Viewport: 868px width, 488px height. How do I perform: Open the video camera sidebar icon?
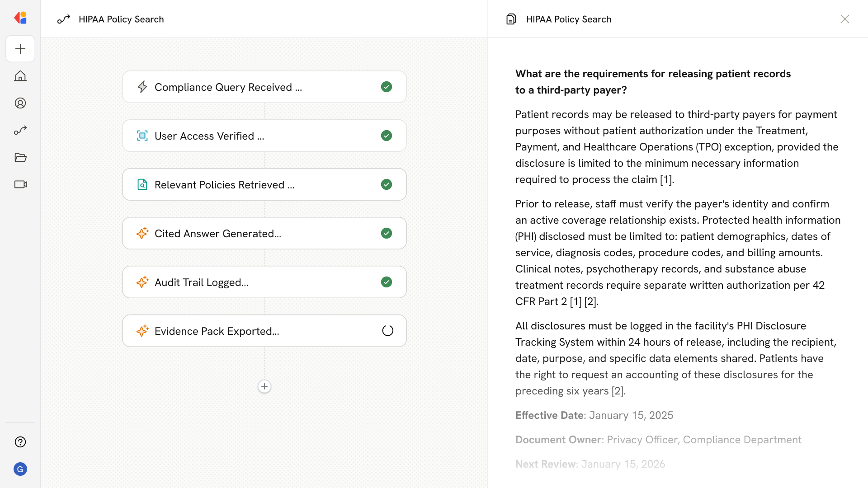(x=20, y=184)
